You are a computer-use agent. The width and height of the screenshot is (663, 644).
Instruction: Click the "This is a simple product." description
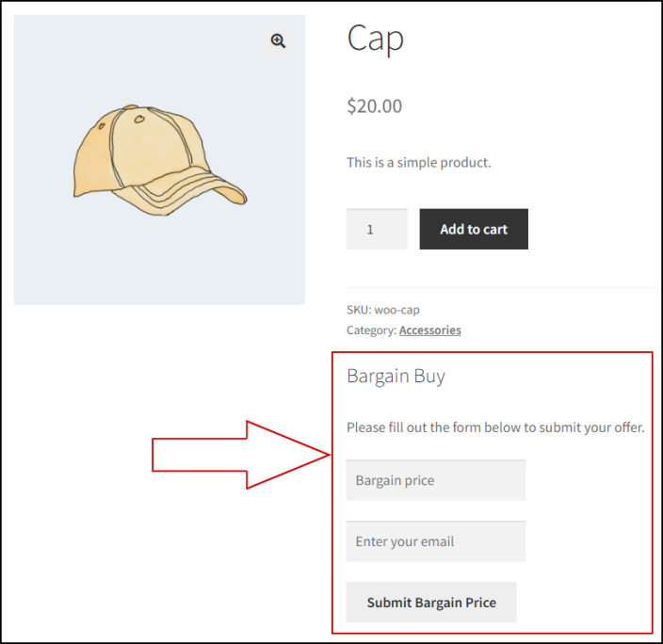pos(418,163)
